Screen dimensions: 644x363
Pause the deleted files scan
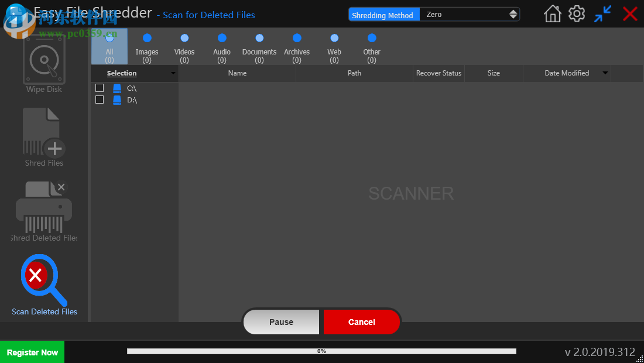coord(281,321)
